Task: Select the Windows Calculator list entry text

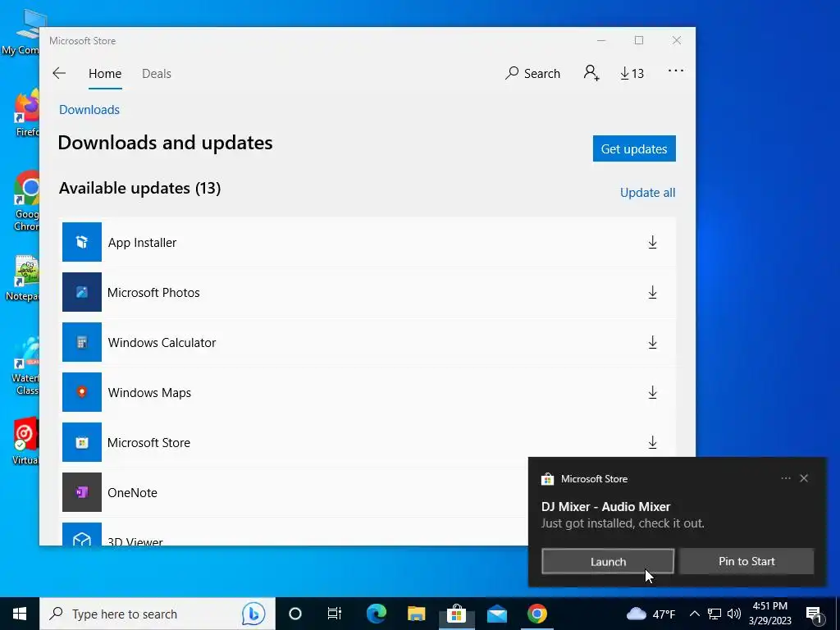Action: [162, 342]
